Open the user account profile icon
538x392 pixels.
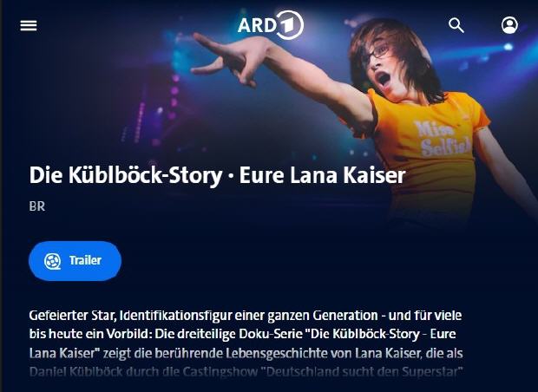(x=509, y=25)
